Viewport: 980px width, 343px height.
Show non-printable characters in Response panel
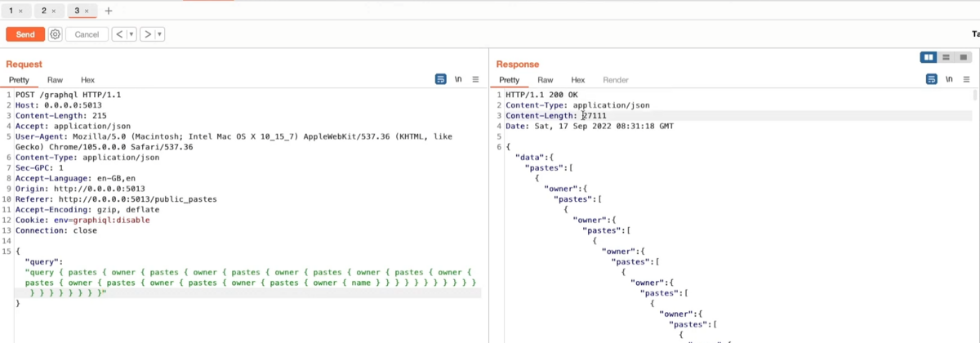point(949,79)
